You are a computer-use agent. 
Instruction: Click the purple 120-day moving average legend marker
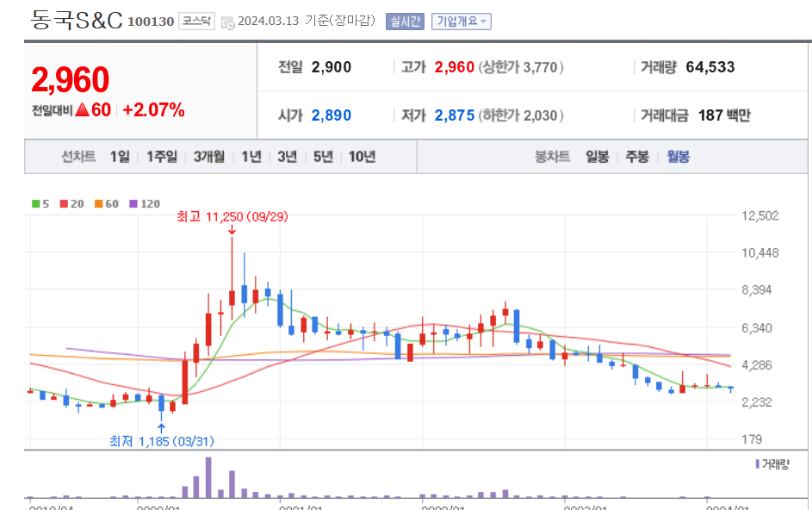coord(133,203)
